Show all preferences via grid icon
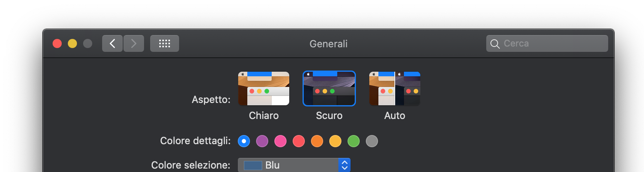Image resolution: width=644 pixels, height=172 pixels. coord(165,43)
